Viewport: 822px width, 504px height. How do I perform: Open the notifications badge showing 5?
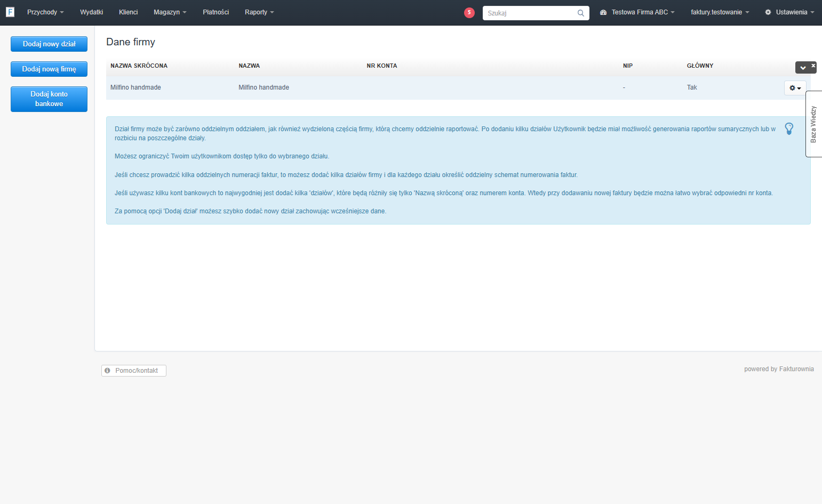coord(469,12)
